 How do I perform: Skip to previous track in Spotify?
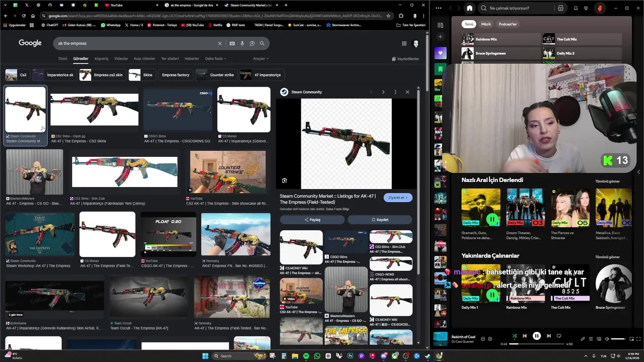525,336
